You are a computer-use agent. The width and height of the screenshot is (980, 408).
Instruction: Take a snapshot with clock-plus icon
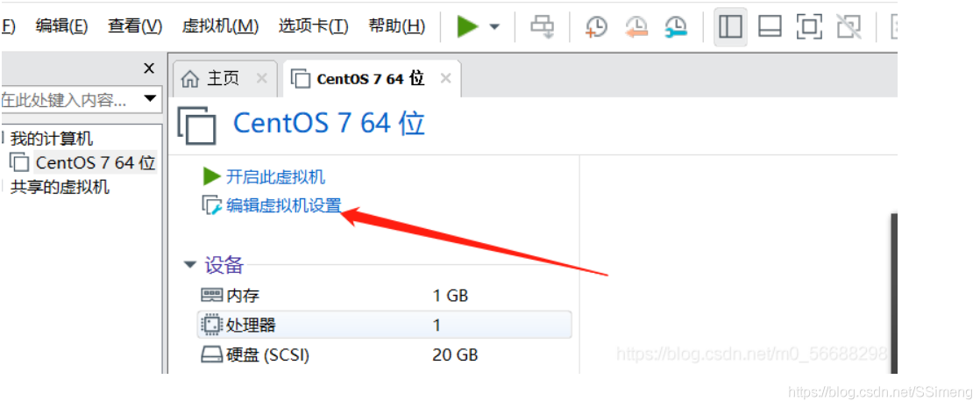[595, 27]
